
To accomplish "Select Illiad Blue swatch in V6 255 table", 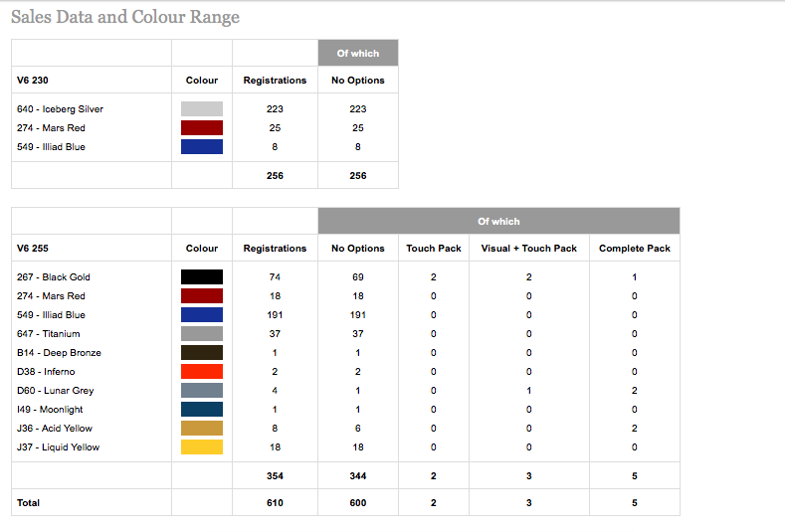I will pyautogui.click(x=202, y=314).
